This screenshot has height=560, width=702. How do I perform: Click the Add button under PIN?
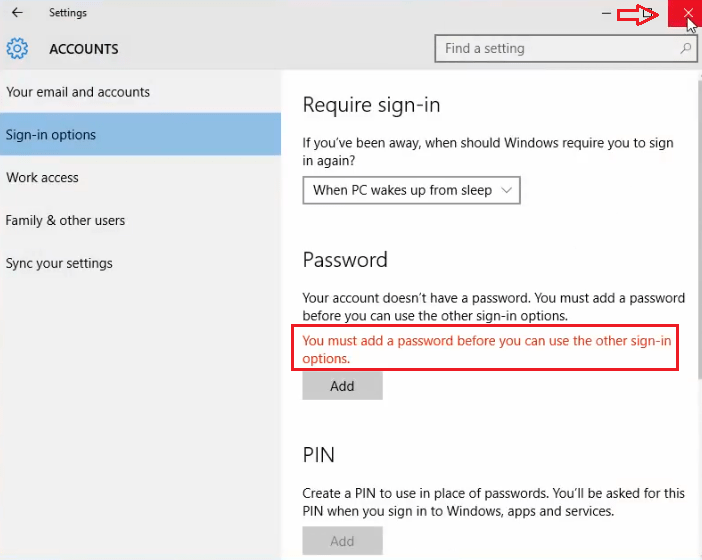[342, 541]
